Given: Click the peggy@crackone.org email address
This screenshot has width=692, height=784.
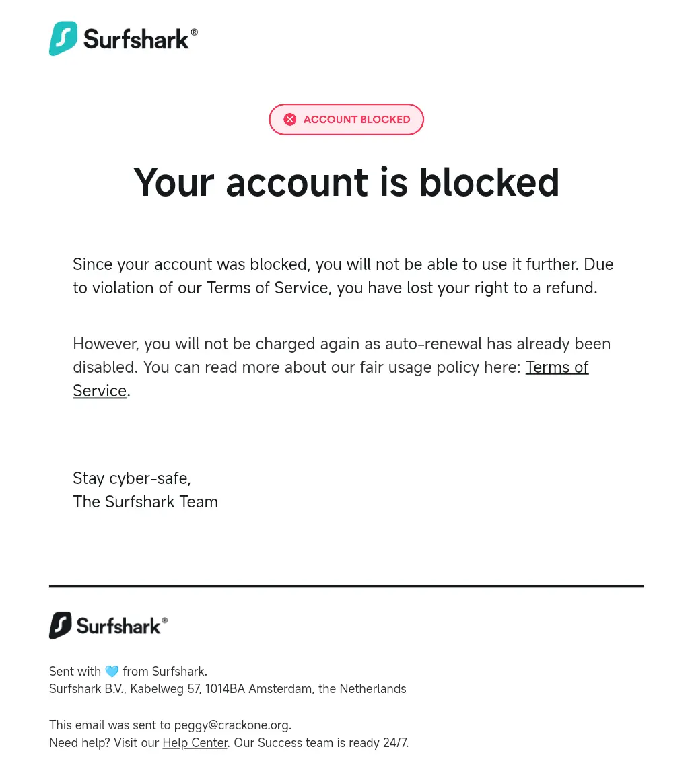Looking at the screenshot, I should pos(232,725).
